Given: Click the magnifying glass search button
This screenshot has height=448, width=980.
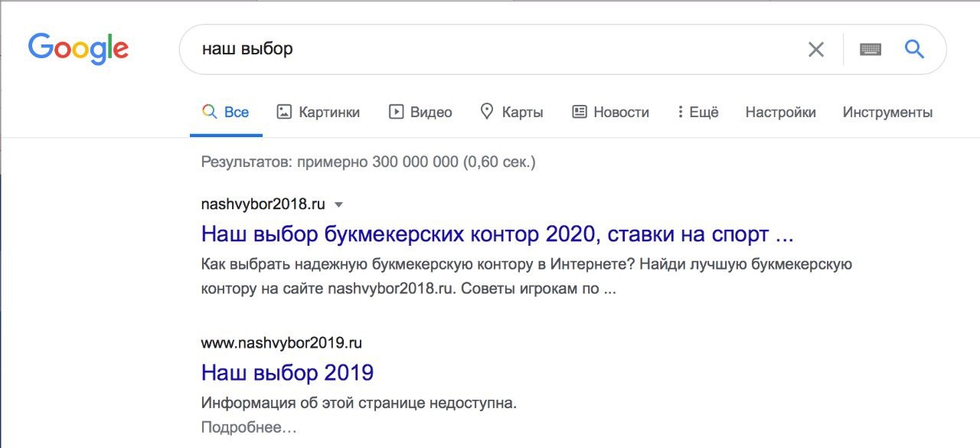Looking at the screenshot, I should (914, 50).
